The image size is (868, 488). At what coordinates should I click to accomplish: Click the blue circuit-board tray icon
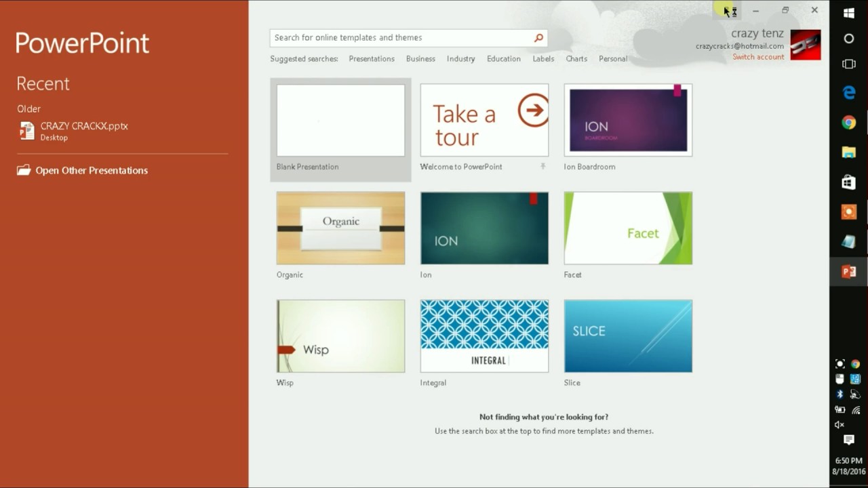click(855, 379)
